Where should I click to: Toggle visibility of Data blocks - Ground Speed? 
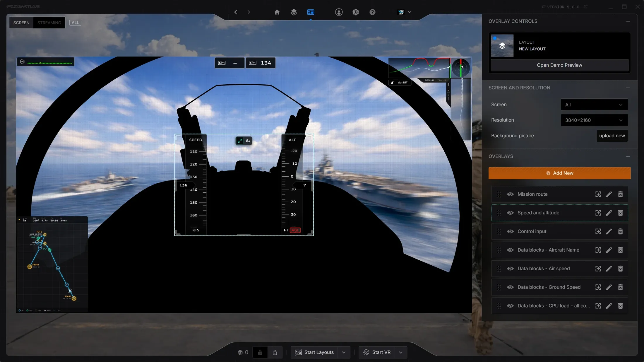coord(510,287)
